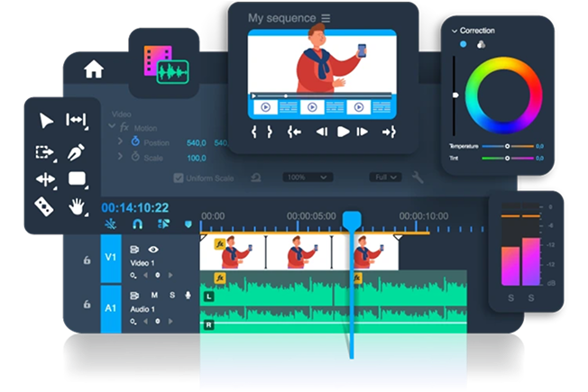The image size is (588, 392).
Task: Click the blue playhead on timeline ruler
Action: [x=352, y=219]
